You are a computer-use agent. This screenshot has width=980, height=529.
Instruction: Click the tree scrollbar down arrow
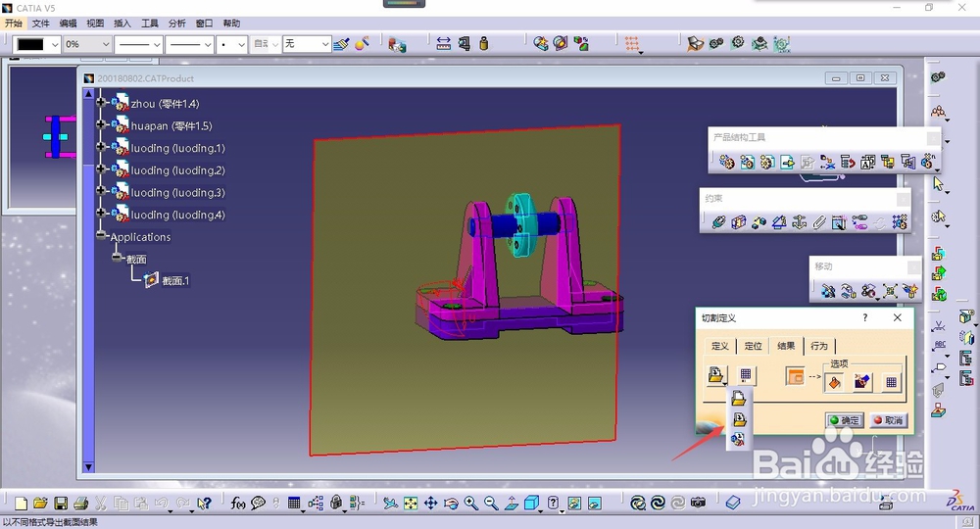(88, 466)
